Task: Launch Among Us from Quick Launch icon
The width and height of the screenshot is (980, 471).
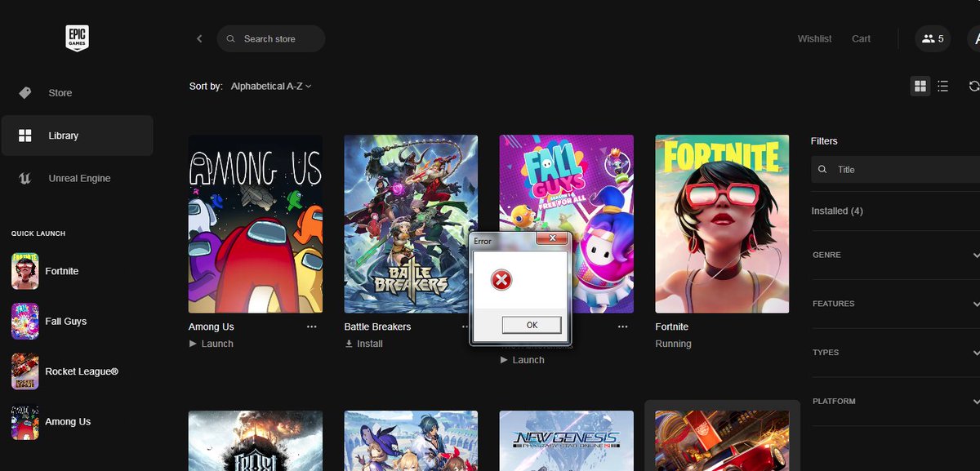Action: click(24, 422)
